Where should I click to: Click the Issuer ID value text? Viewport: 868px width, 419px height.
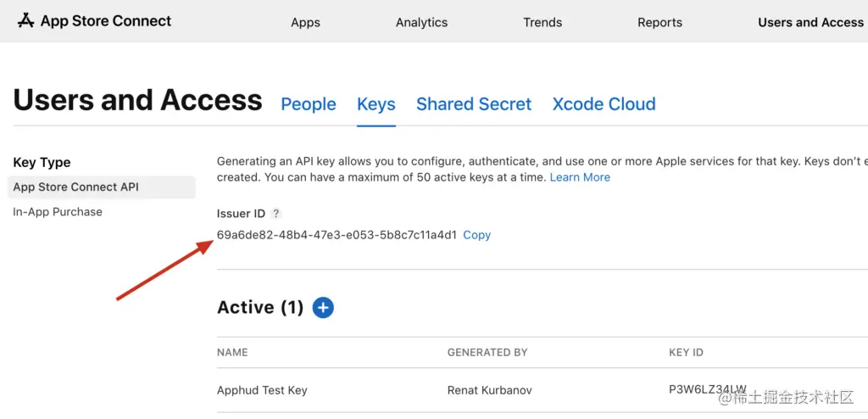[x=337, y=235]
